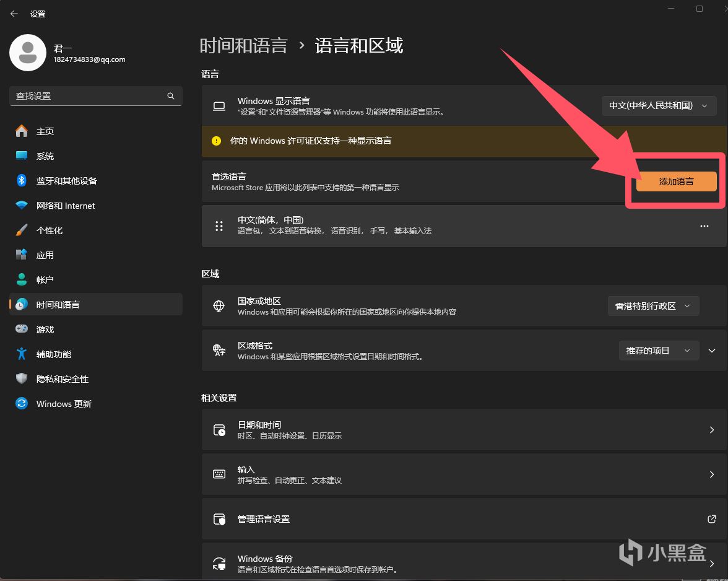Click the 个性化 paintbrush icon
Viewport: 728px width, 581px height.
(21, 230)
